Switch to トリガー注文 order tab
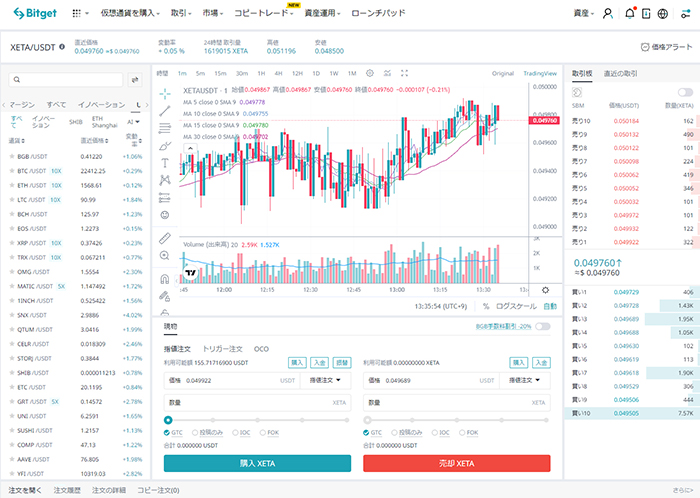 pyautogui.click(x=222, y=349)
